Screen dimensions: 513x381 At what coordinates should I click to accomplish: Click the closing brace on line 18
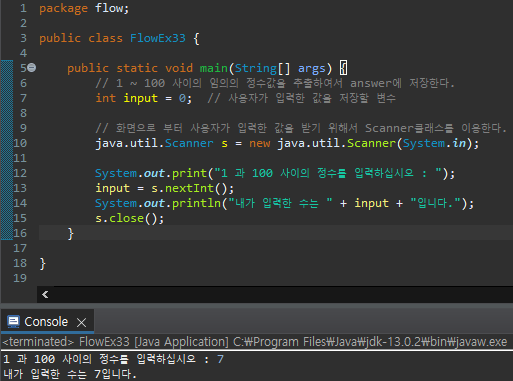pos(42,263)
